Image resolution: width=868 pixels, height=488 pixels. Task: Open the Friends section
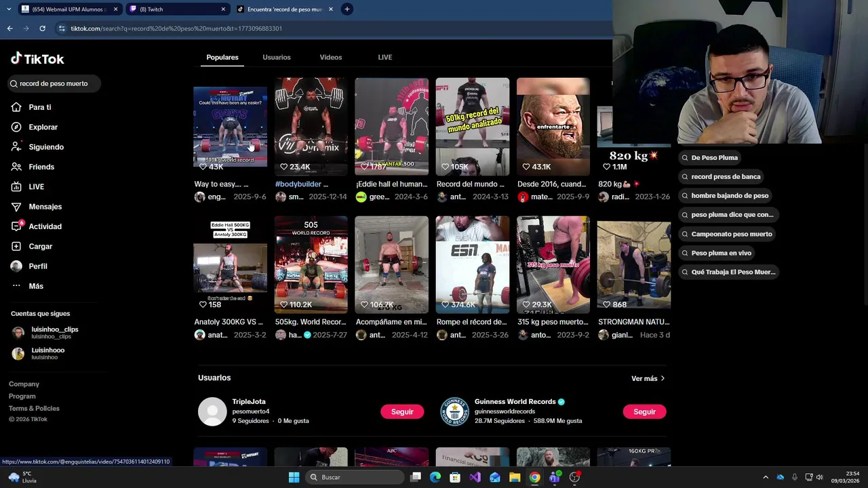33,167
